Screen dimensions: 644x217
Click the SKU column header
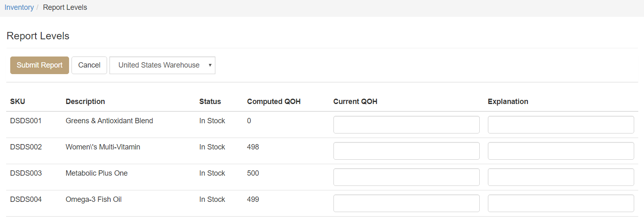(x=18, y=102)
